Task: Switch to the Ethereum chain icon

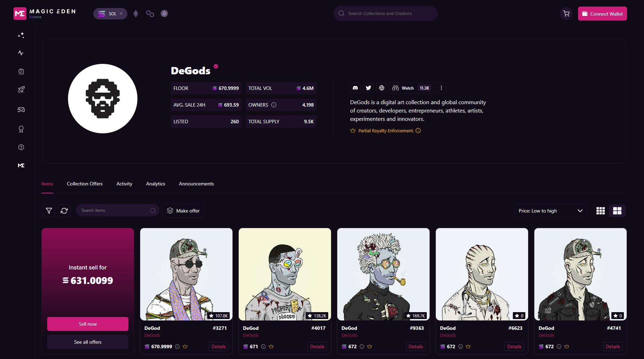Action: pos(136,14)
